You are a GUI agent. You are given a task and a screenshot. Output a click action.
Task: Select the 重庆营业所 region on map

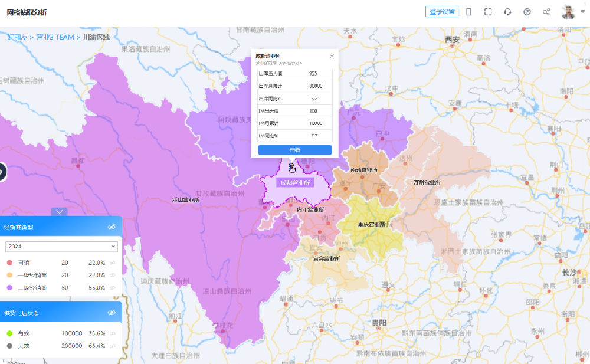click(371, 224)
